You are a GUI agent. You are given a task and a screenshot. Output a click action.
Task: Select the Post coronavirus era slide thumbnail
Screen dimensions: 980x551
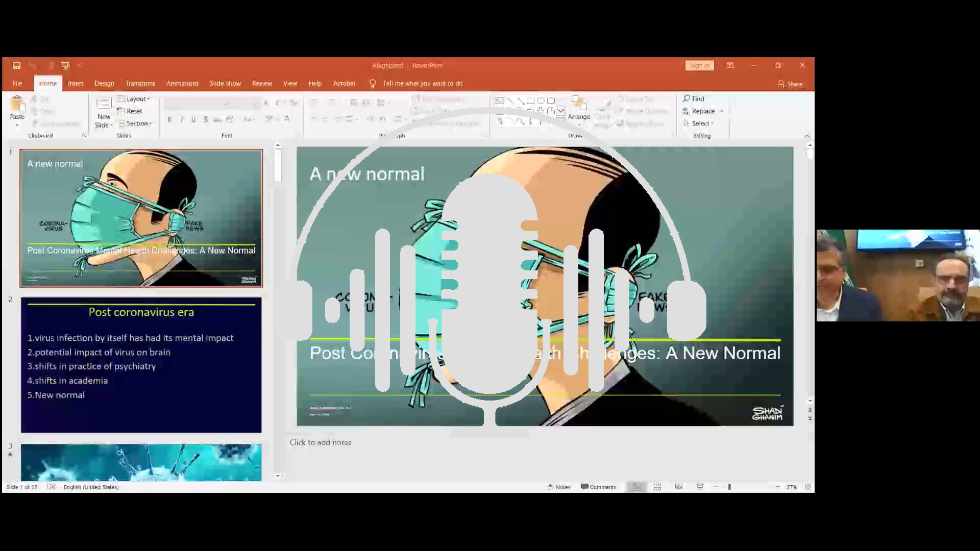(141, 365)
